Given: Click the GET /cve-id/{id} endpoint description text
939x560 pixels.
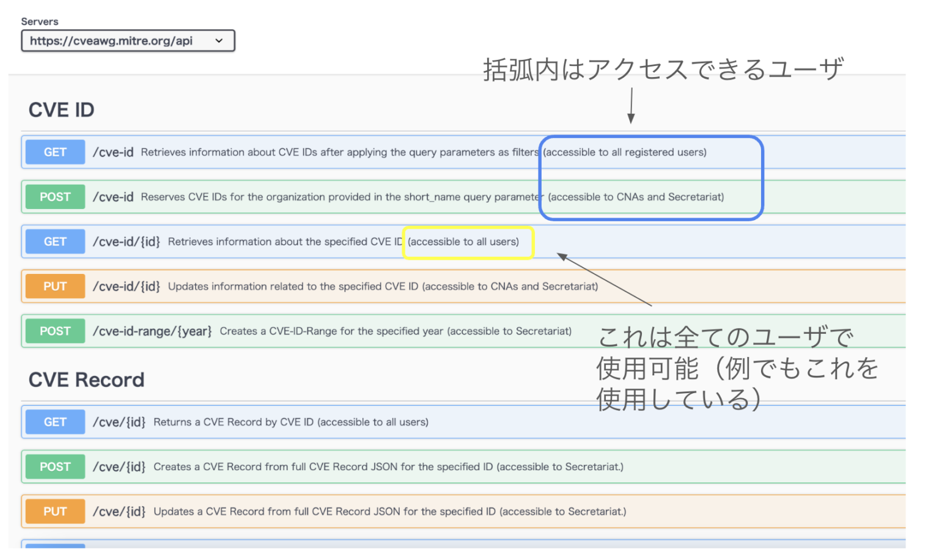Looking at the screenshot, I should (x=281, y=241).
